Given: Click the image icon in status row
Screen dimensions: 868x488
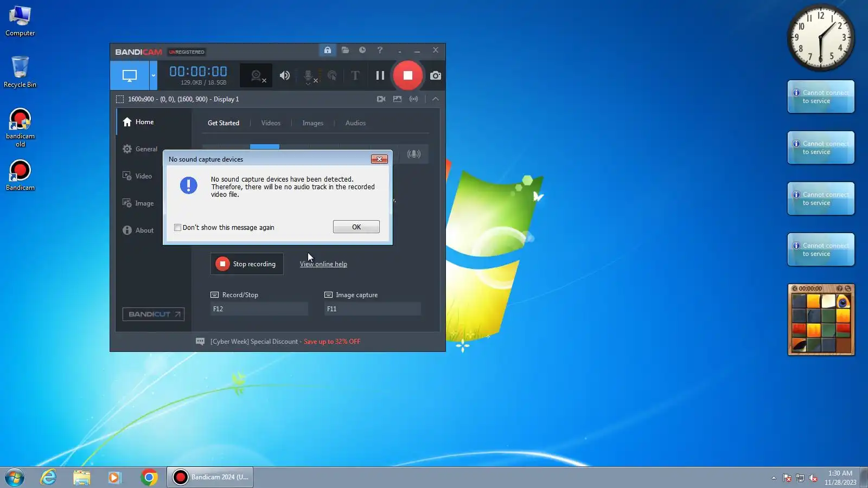Looking at the screenshot, I should (x=398, y=99).
